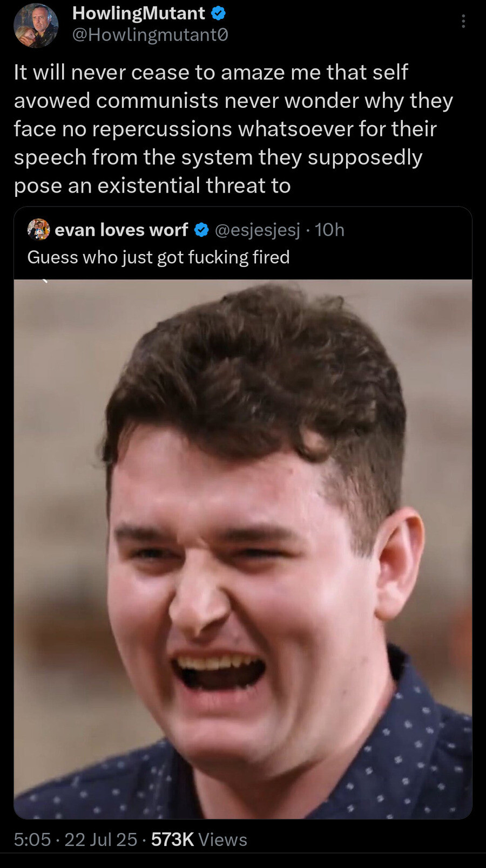Open the HowlingMutant display name link
The width and height of the screenshot is (486, 868).
click(x=139, y=13)
